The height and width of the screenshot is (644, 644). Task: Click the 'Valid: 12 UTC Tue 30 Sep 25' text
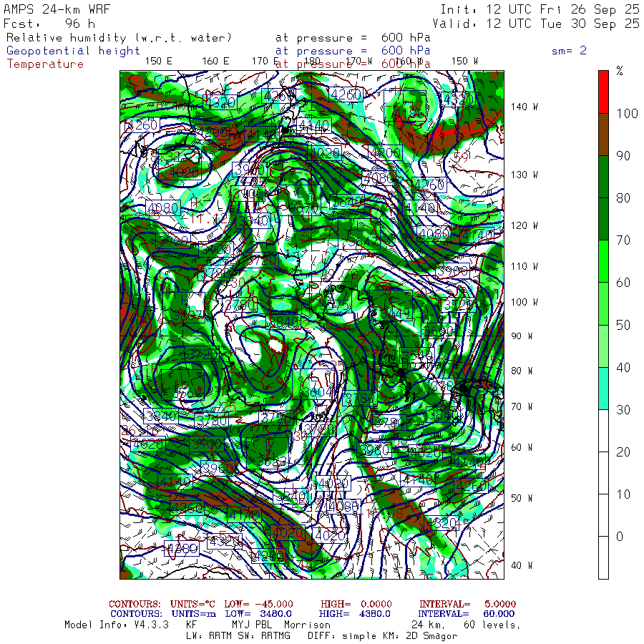(x=539, y=24)
